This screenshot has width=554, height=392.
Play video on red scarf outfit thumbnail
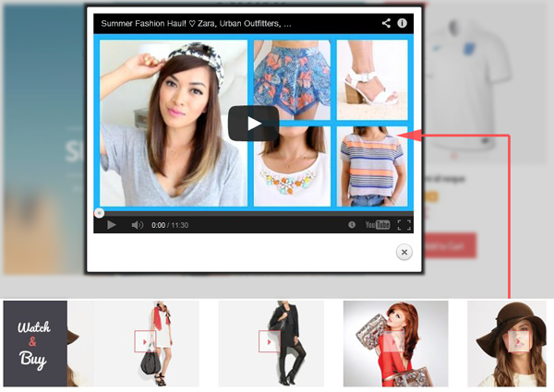[145, 341]
